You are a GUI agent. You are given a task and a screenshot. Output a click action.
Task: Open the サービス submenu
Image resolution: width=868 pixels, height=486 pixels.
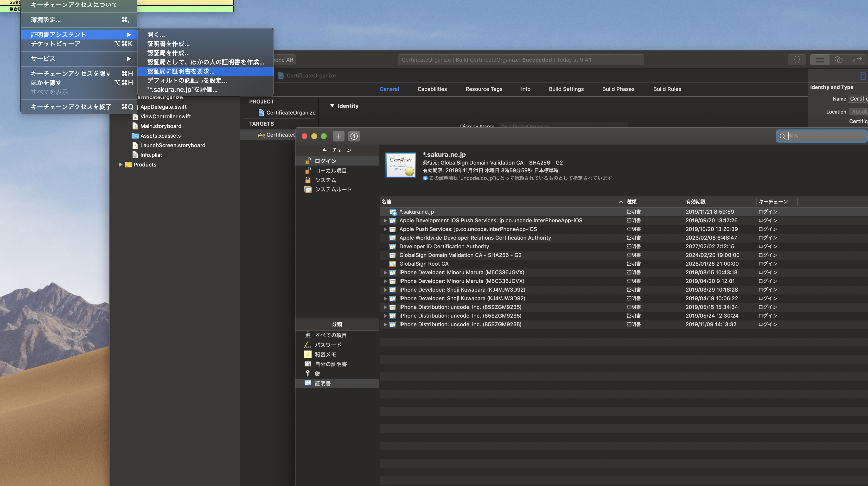pos(79,59)
